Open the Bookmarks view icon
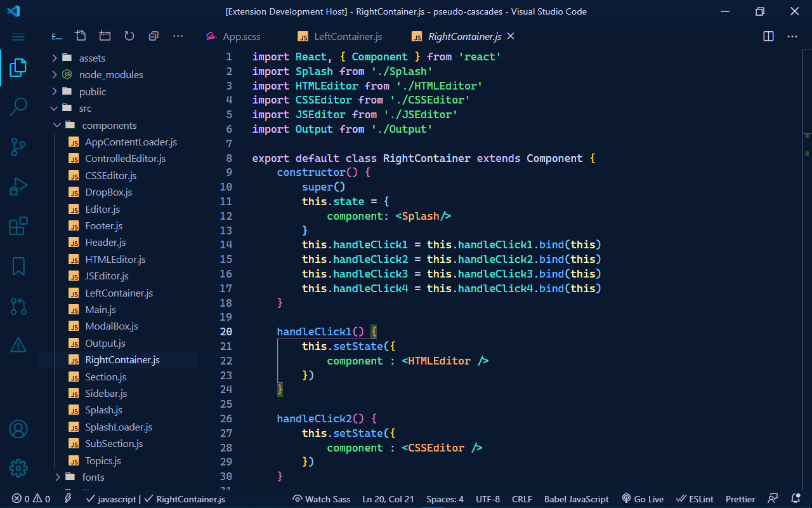This screenshot has height=508, width=812. click(18, 266)
